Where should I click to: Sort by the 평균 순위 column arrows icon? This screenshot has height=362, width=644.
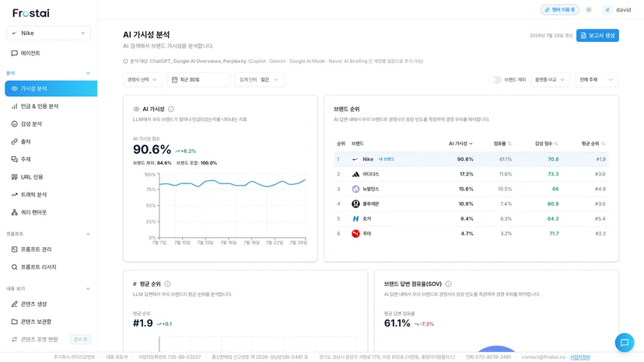coord(603,144)
